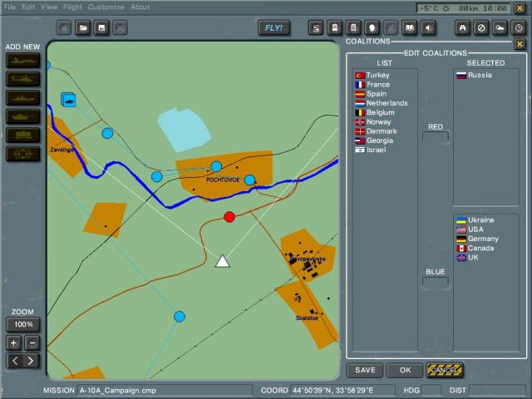Open the About menu
Screen dimensions: 532x399
(140, 7)
